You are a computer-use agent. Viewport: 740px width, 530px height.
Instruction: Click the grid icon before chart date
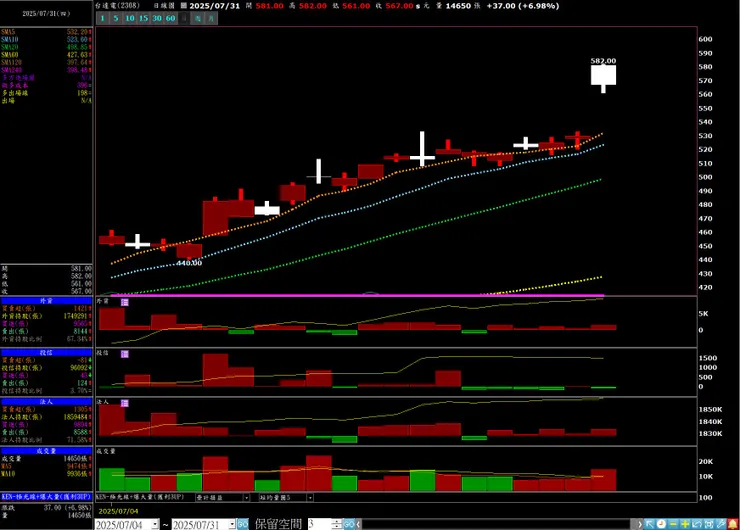pos(184,6)
